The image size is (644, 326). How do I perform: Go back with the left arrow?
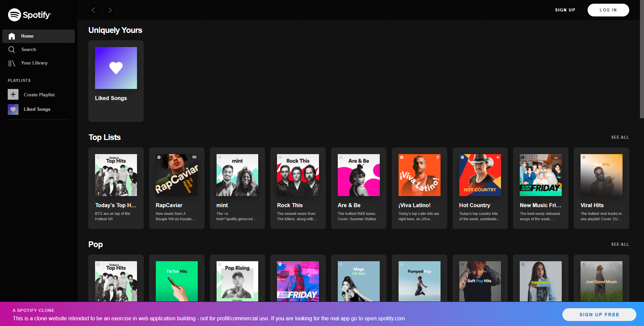(94, 10)
